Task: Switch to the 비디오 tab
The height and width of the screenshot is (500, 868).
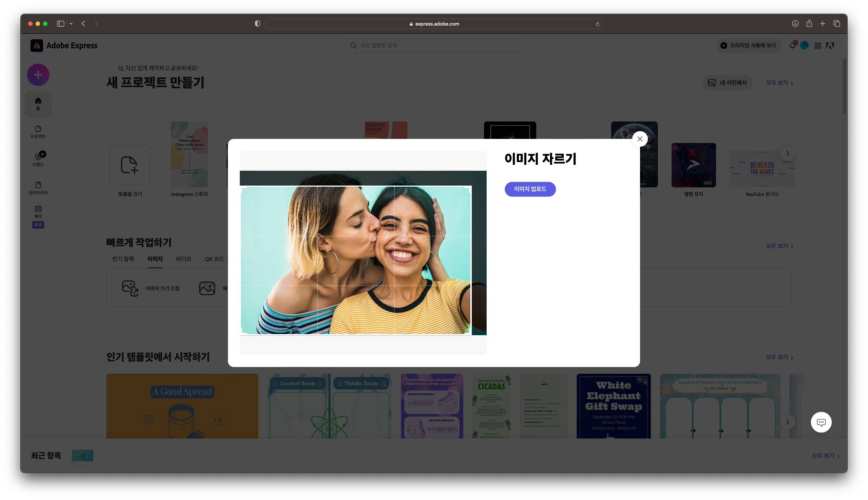Action: pyautogui.click(x=183, y=259)
